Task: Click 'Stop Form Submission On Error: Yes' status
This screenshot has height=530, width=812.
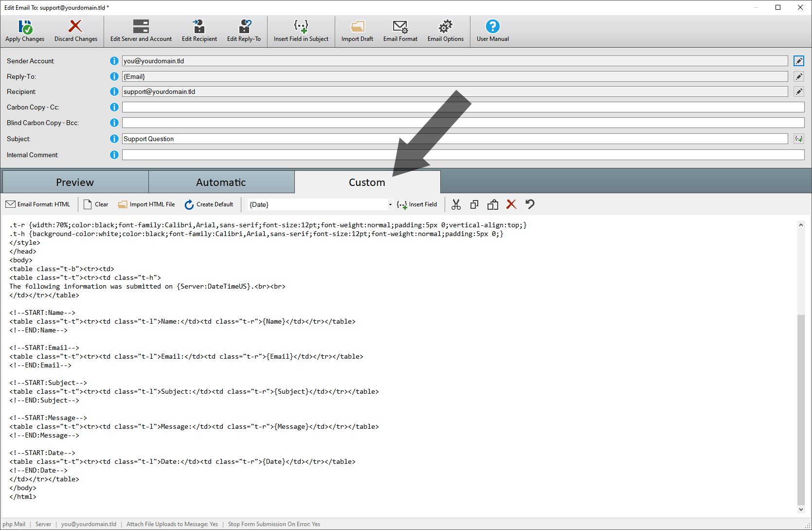Action: (274, 524)
